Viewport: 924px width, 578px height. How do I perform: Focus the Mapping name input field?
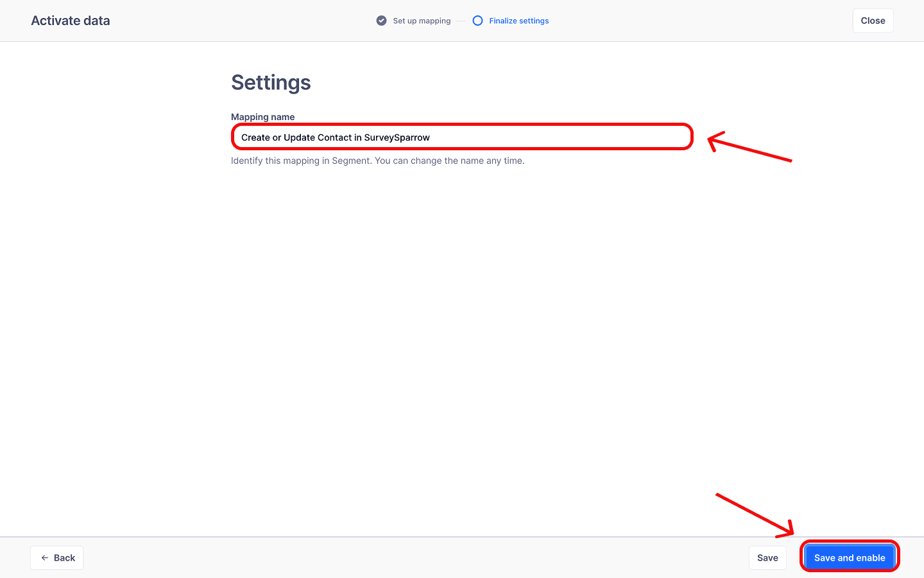tap(462, 137)
